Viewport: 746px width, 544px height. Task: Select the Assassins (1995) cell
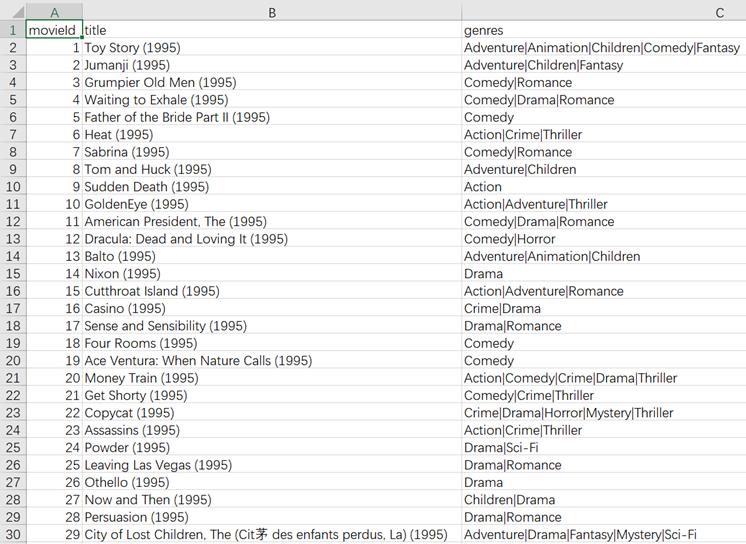[x=272, y=430]
